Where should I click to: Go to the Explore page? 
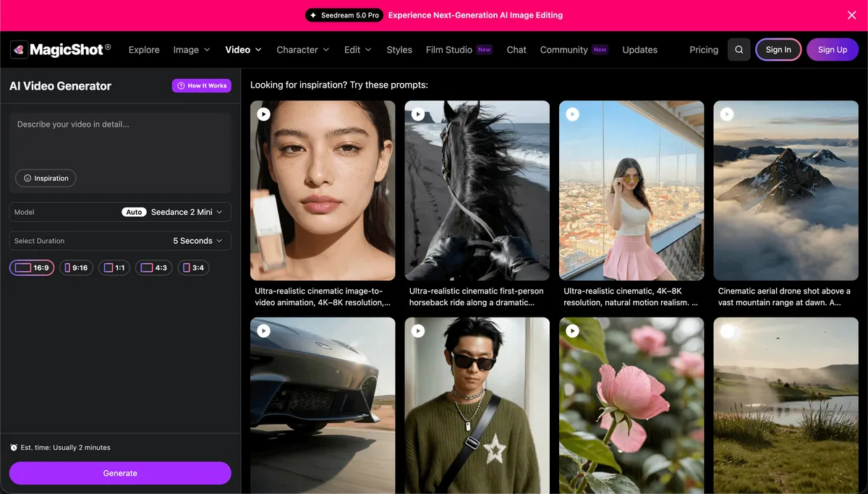click(144, 50)
